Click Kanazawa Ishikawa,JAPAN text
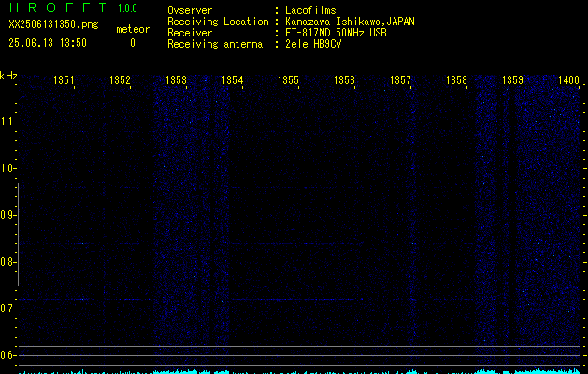 (x=350, y=22)
